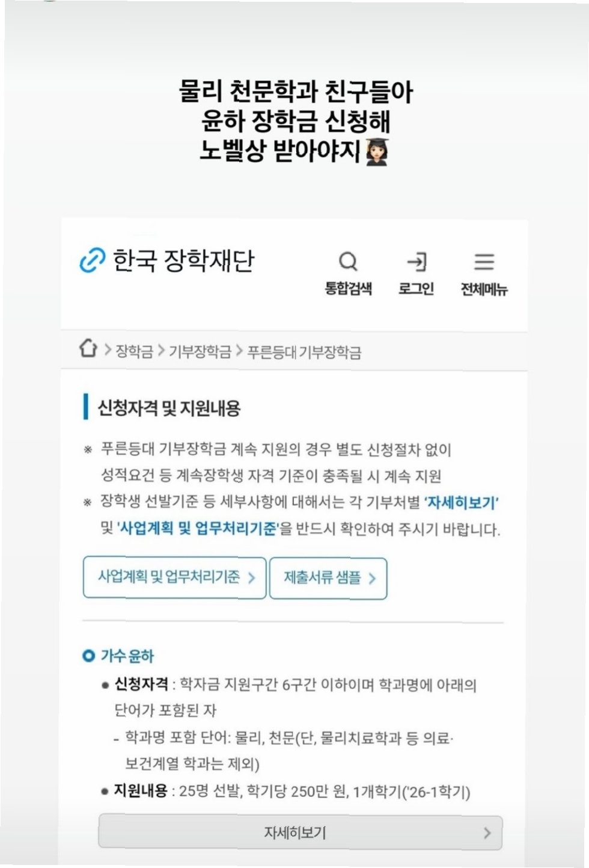Follow blue '자세히보기' link in notice text
Screen dimensions: 589x868
point(462,503)
